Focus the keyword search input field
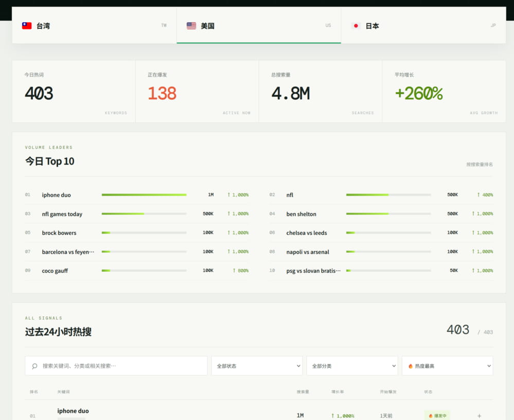 (116, 366)
